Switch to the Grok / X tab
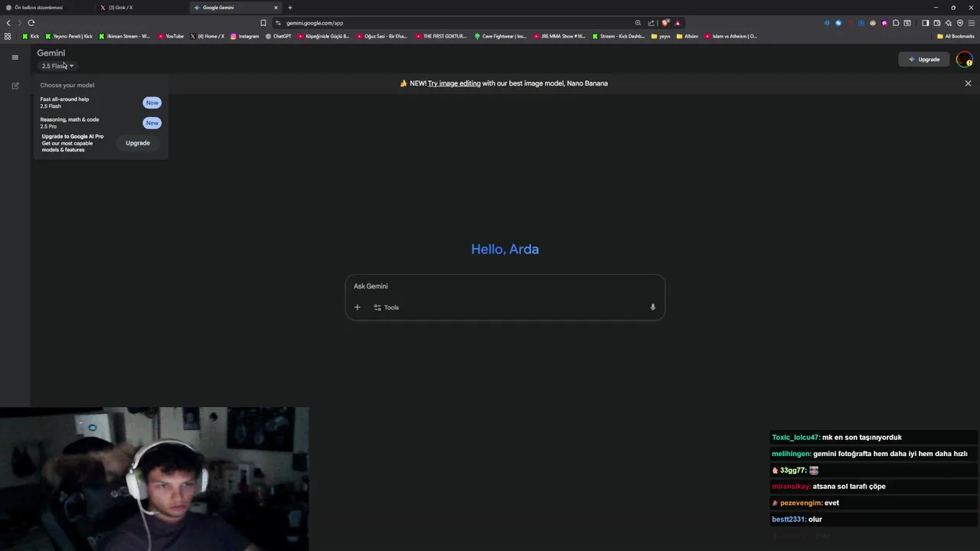Image resolution: width=980 pixels, height=551 pixels. pos(142,8)
